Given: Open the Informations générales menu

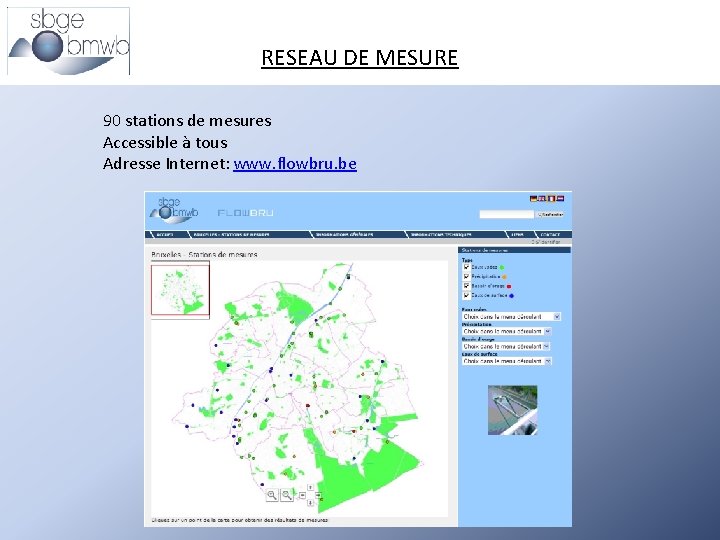Looking at the screenshot, I should coord(344,235).
